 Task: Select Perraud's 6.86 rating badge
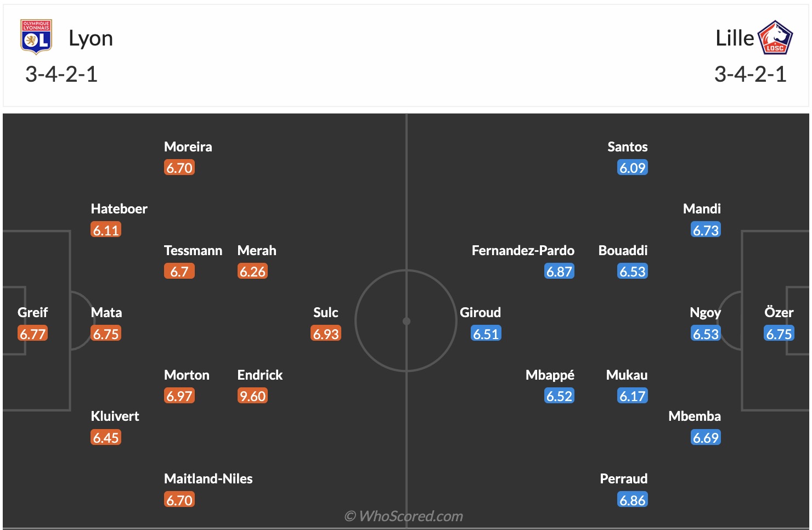632,500
